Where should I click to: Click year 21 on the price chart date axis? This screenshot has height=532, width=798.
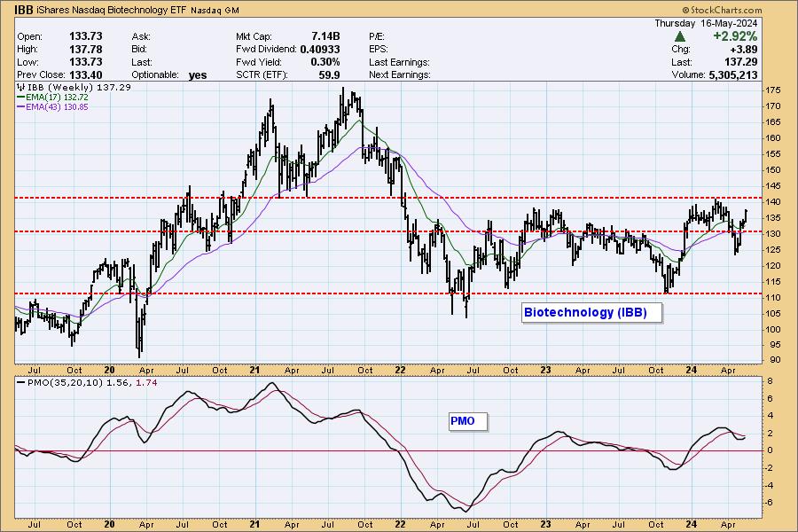pyautogui.click(x=255, y=370)
